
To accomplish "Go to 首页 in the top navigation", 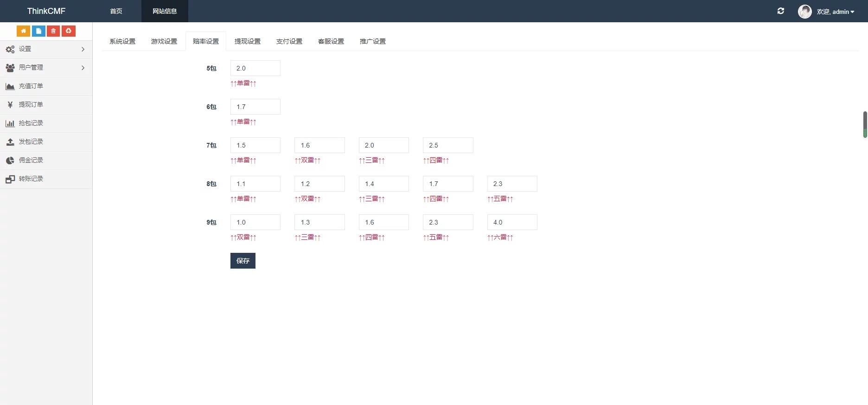I will (116, 11).
